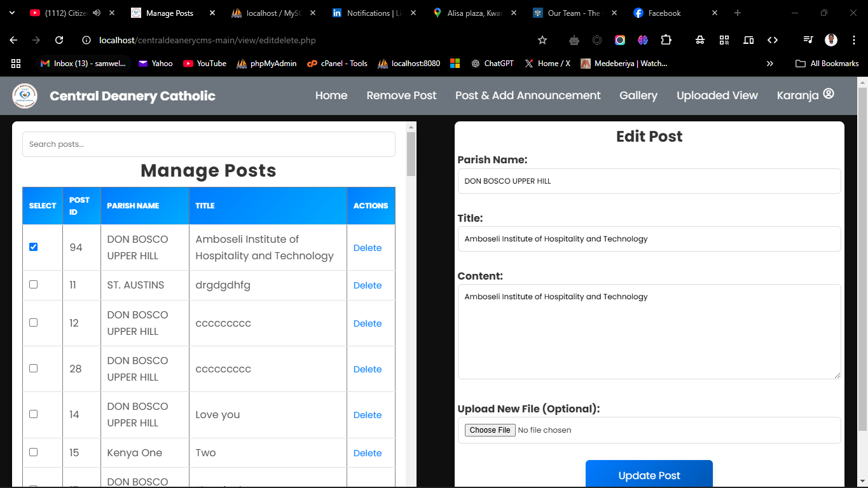Delete post 94 Amboseli Institute
The width and height of the screenshot is (868, 488).
click(368, 248)
